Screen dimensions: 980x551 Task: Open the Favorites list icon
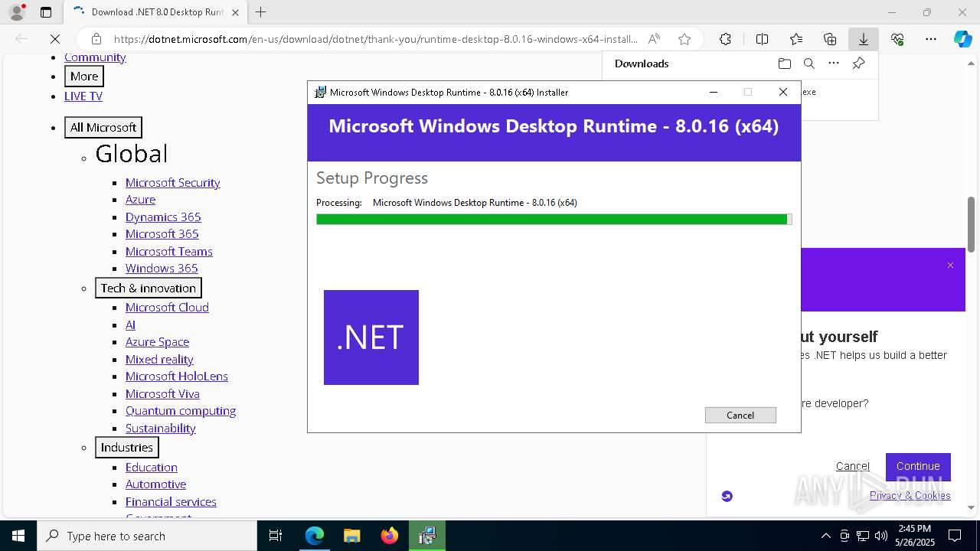coord(796,39)
